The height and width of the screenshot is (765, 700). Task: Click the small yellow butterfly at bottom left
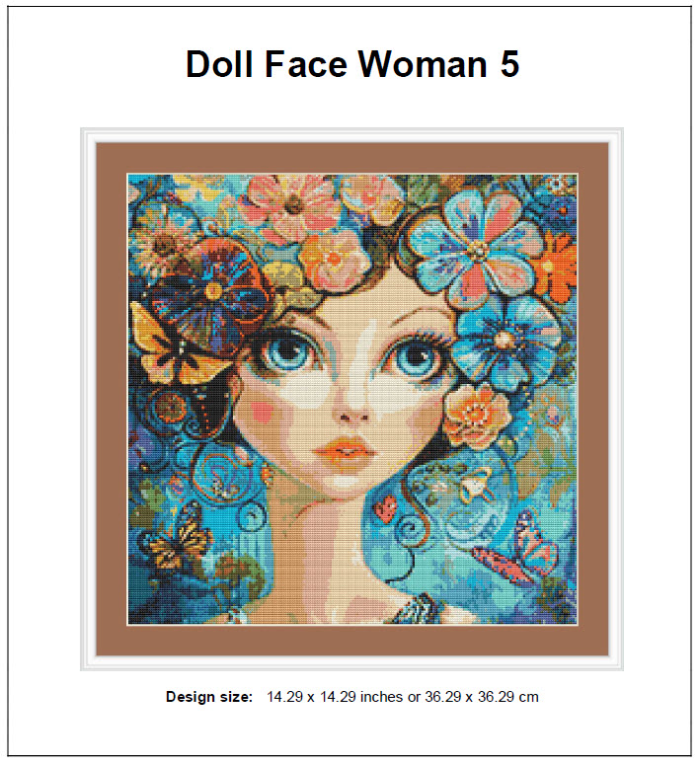point(179,539)
